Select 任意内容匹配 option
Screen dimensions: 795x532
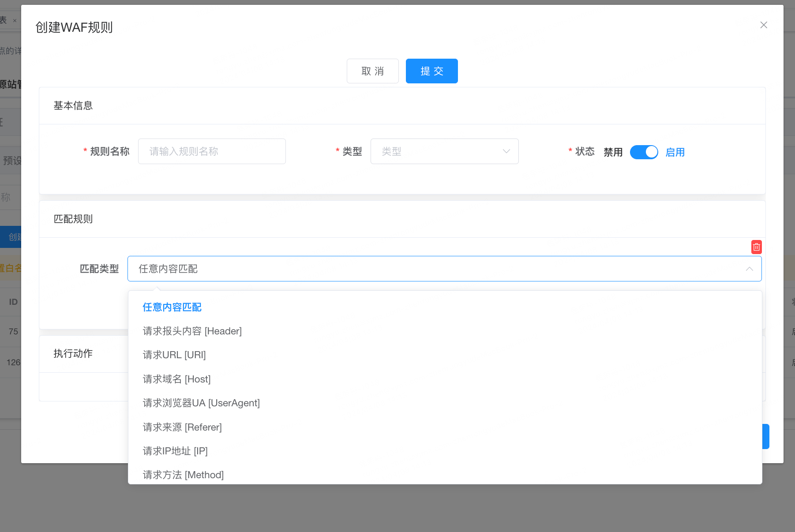coord(172,307)
